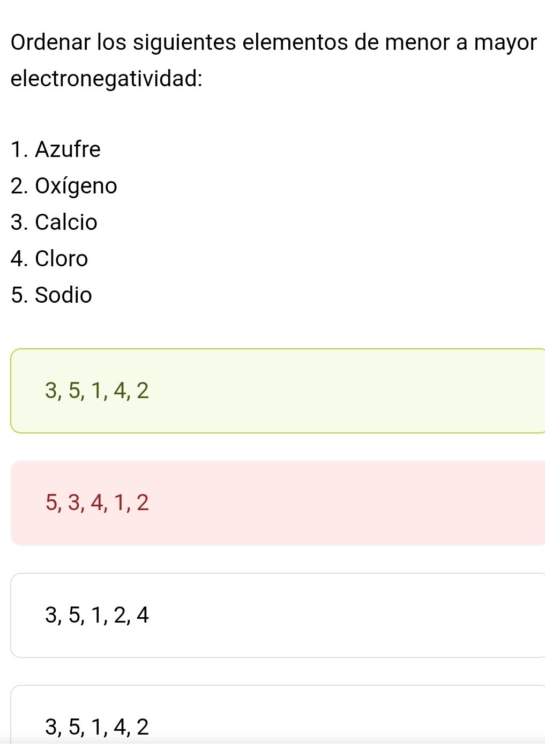
Task: Click the list item Oxígeno
Action: coord(76,186)
